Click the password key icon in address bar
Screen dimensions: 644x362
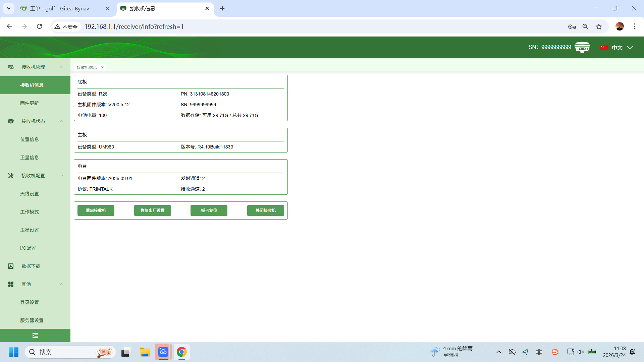point(572,26)
